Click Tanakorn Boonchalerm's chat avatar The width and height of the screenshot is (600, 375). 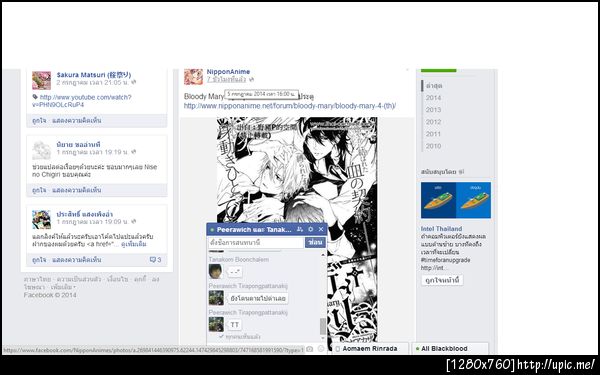216,271
